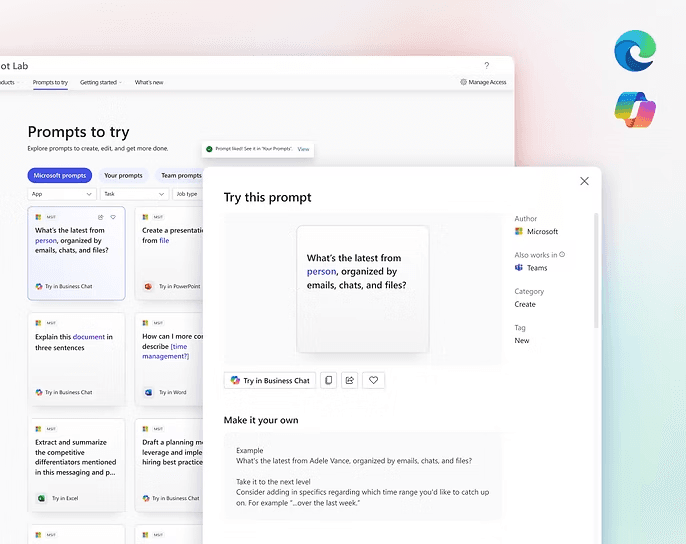Click View link in the notification toast
This screenshot has height=544, width=686.
303,149
